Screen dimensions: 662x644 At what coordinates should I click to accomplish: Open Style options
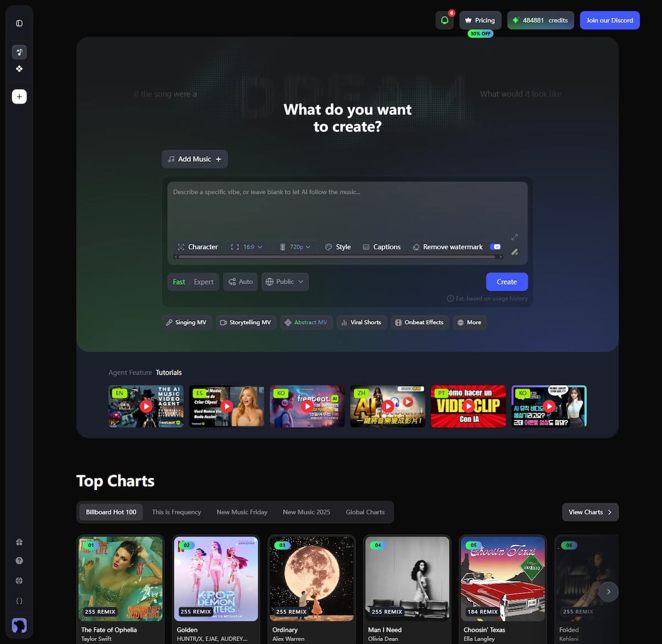coord(338,247)
